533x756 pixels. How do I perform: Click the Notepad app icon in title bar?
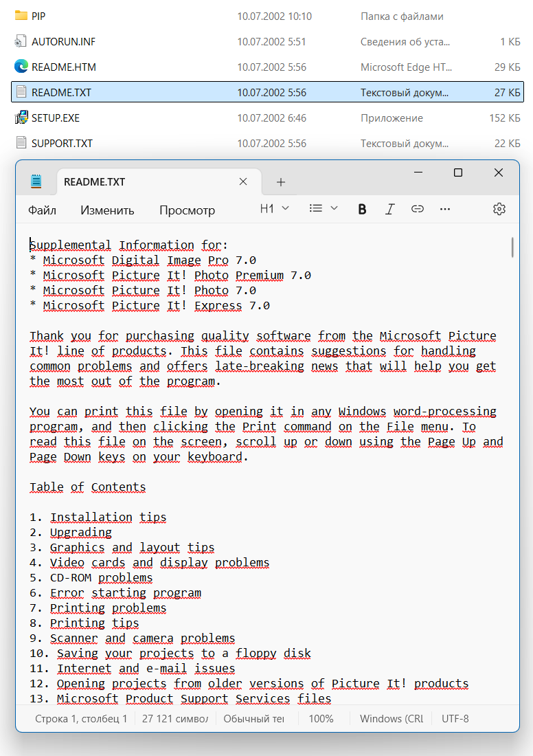point(36,181)
